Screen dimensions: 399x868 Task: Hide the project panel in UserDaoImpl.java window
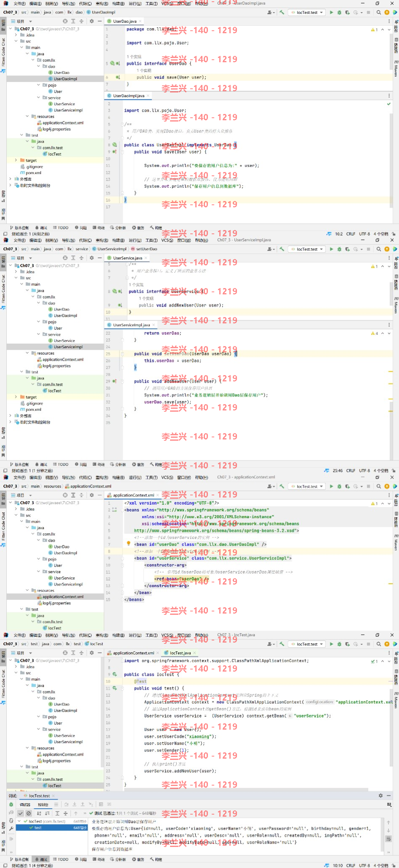click(99, 21)
